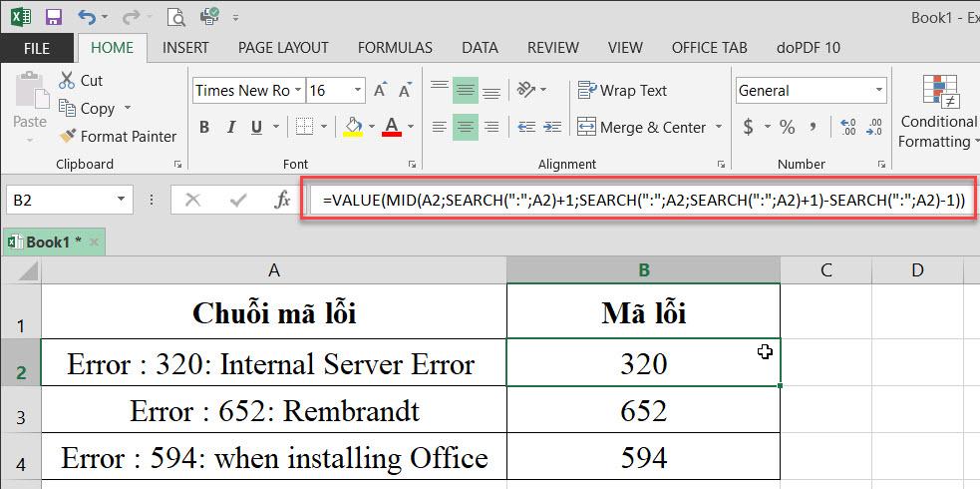Click the Orientation text rotation icon
980x489 pixels.
pos(526,90)
